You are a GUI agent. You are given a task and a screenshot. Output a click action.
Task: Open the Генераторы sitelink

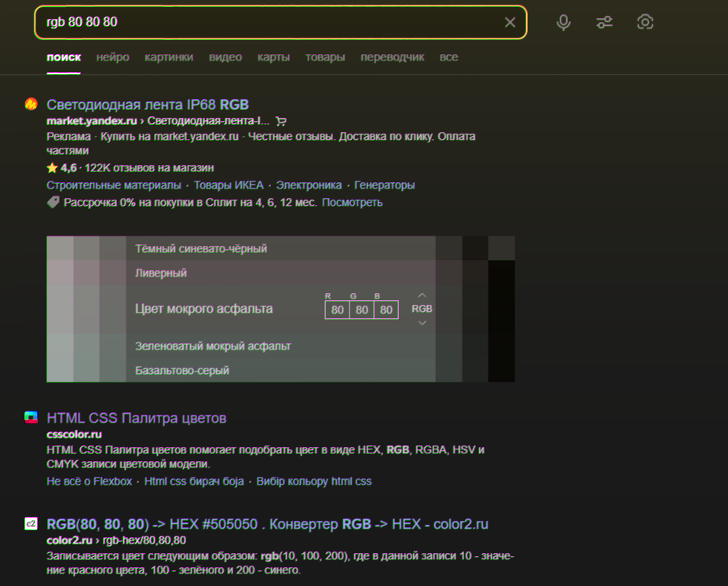point(385,185)
